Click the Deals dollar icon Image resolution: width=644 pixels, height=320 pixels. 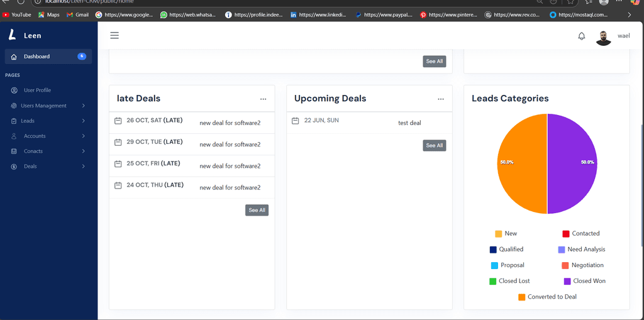(14, 167)
